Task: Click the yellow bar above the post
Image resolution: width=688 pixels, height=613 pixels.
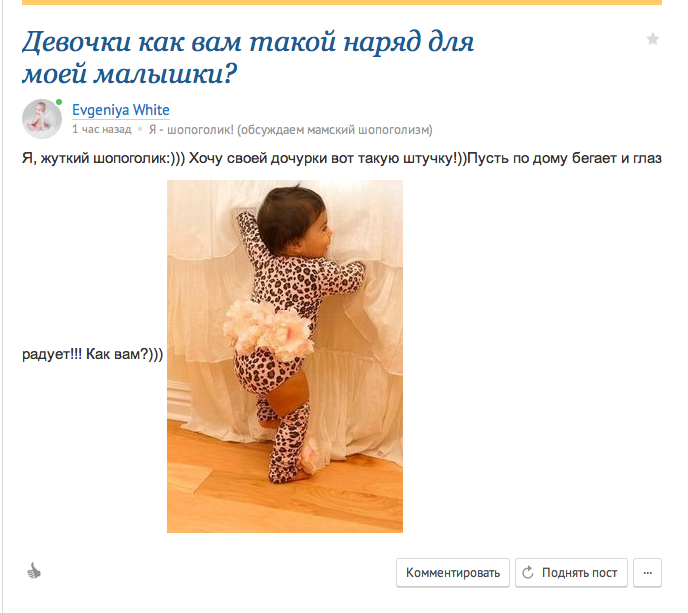Action: pos(342,2)
